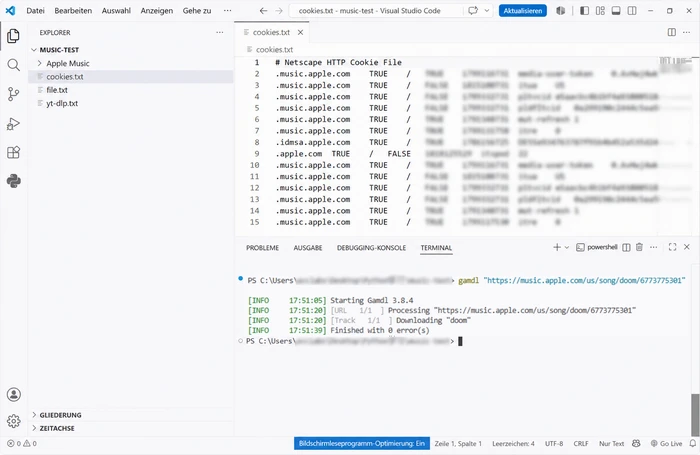Open notifications bell icon
700x455 pixels.
[692, 443]
